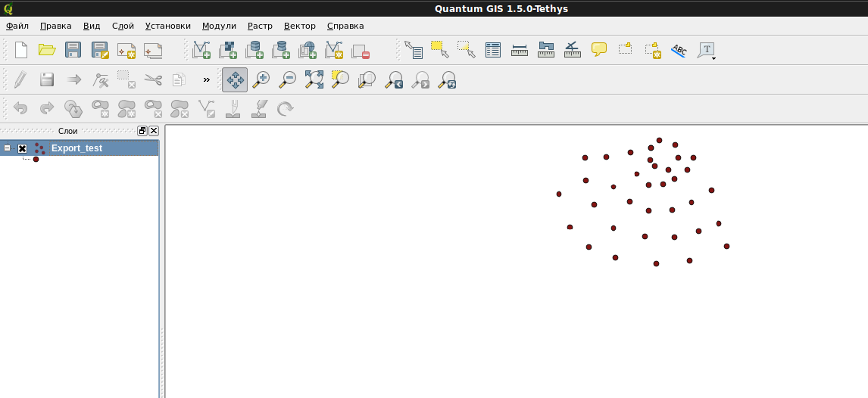Click the Text Annotation T icon

click(706, 50)
